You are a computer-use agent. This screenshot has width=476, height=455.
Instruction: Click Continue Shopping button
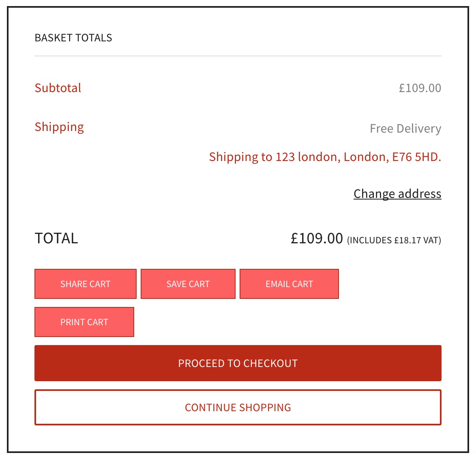pyautogui.click(x=238, y=408)
